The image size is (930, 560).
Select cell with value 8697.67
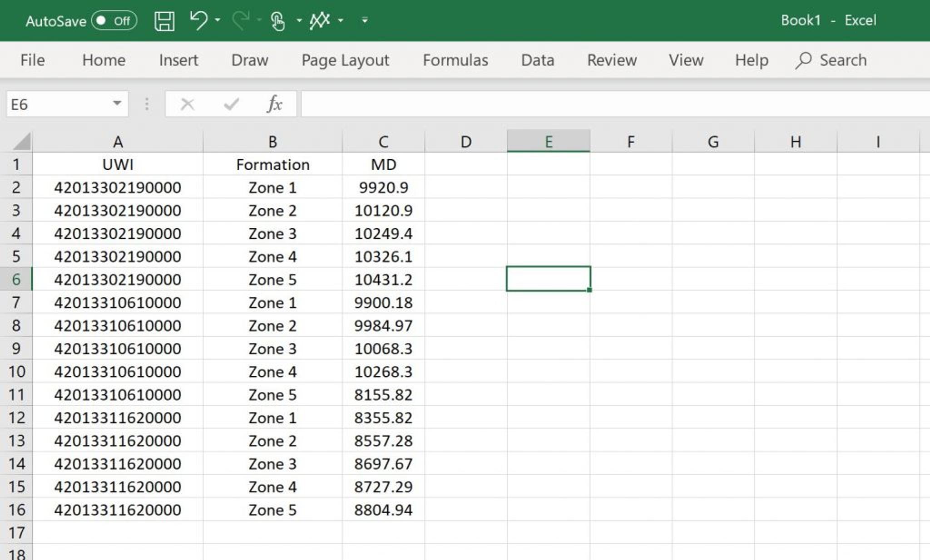[x=384, y=464]
